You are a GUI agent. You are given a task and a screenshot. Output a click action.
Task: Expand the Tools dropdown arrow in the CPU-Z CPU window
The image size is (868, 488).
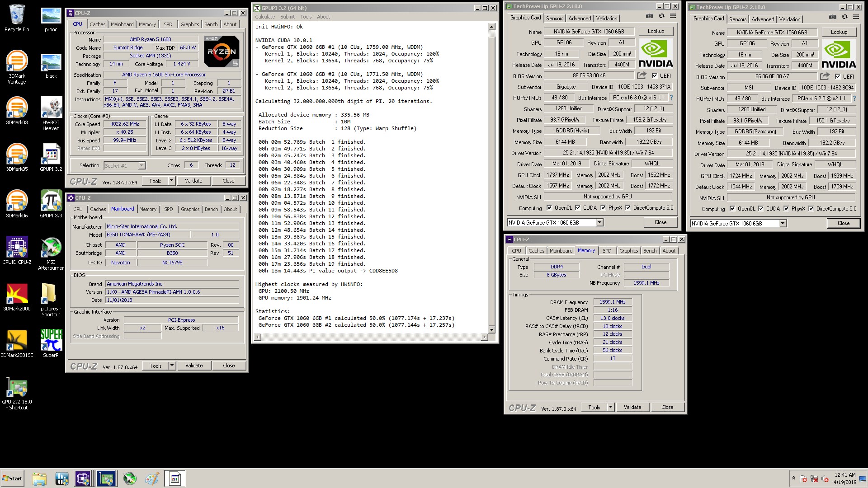(x=171, y=181)
